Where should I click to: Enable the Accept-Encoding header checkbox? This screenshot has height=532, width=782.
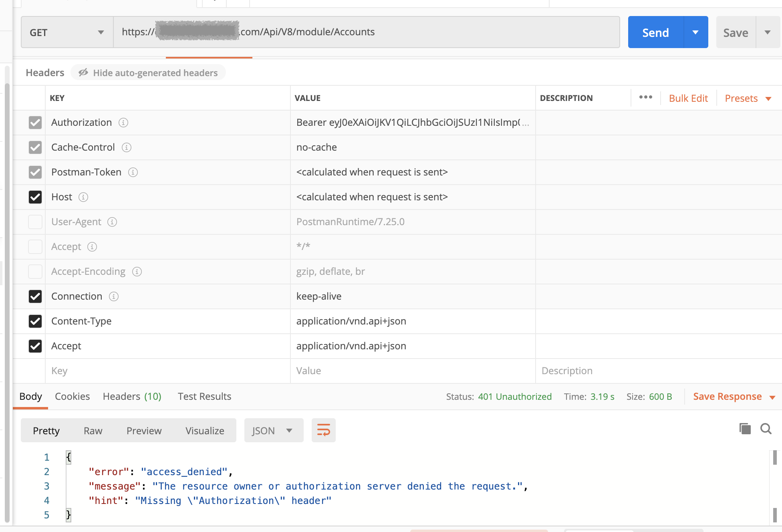35,272
